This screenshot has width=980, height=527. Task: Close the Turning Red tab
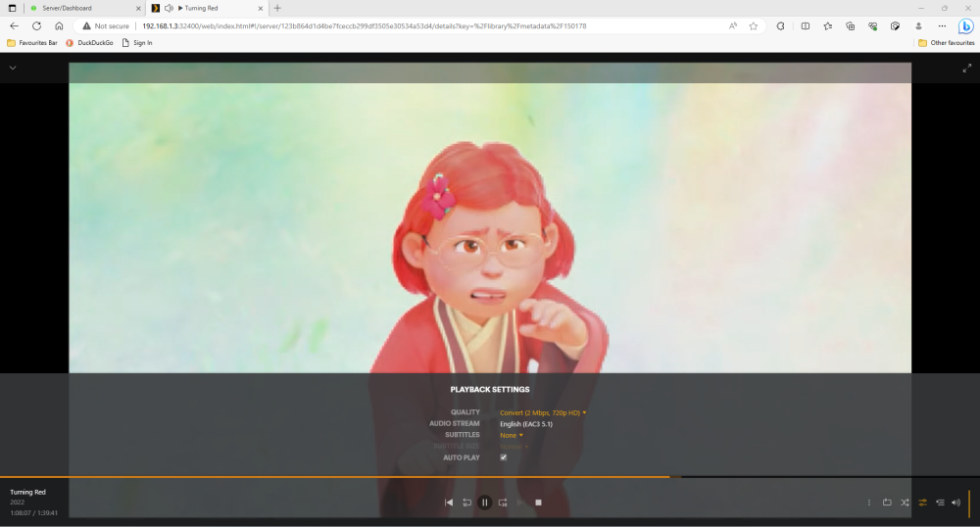tap(260, 8)
